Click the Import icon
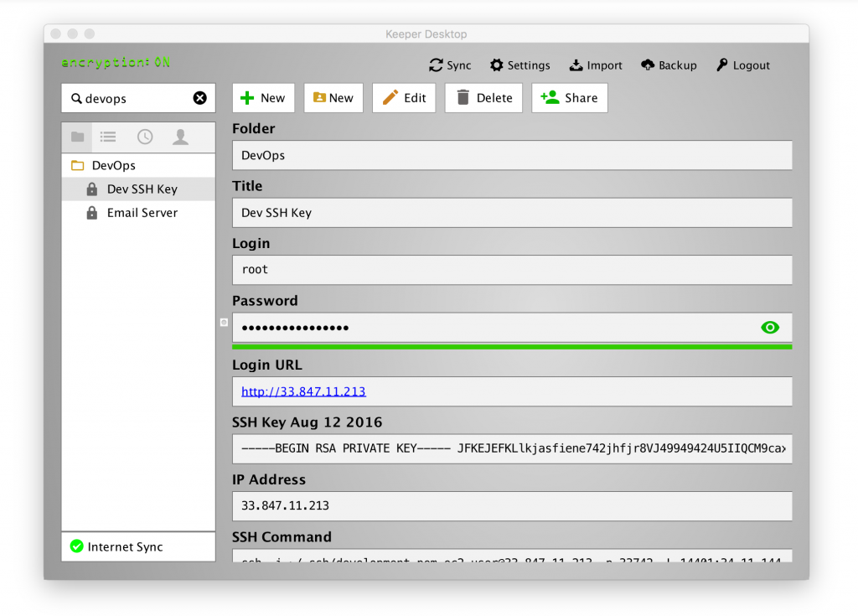Viewport: 858px width, 616px height. click(576, 65)
